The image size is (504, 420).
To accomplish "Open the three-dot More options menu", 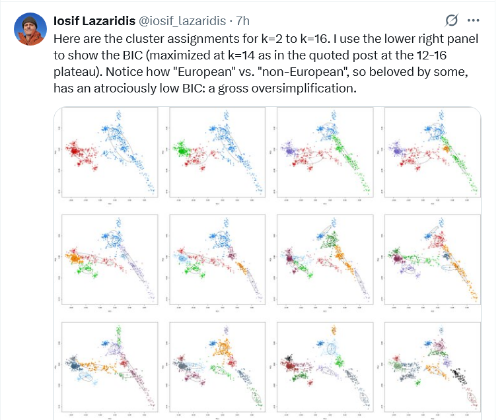I will pos(472,20).
